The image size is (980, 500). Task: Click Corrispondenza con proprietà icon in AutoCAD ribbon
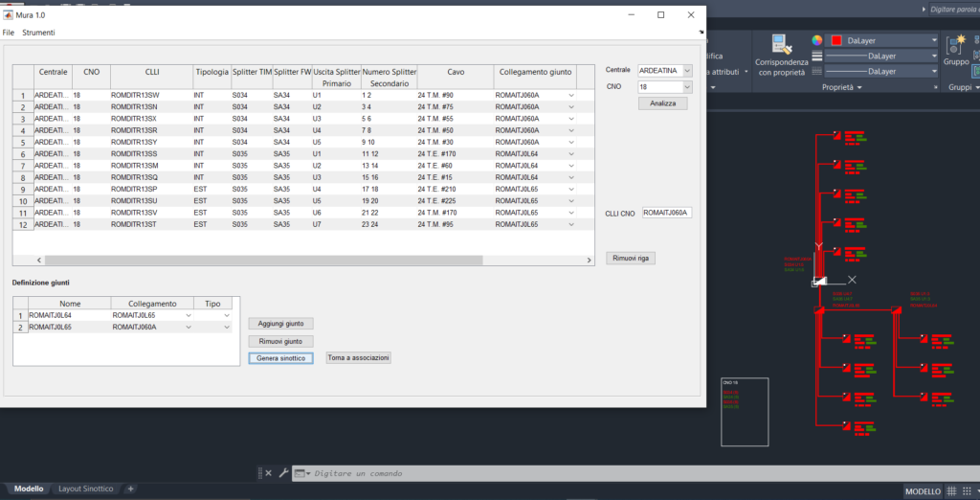pos(782,44)
